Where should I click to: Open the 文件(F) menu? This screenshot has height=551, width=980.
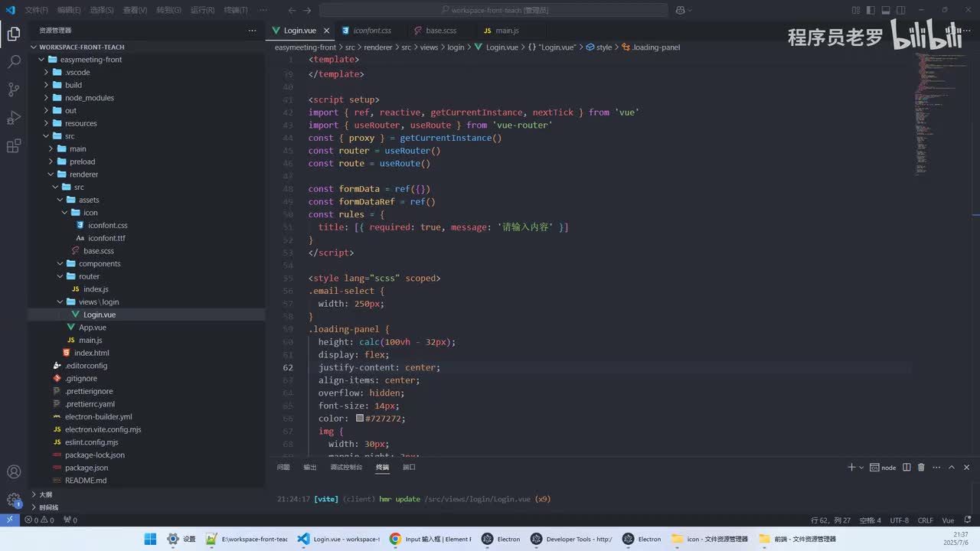coord(36,10)
